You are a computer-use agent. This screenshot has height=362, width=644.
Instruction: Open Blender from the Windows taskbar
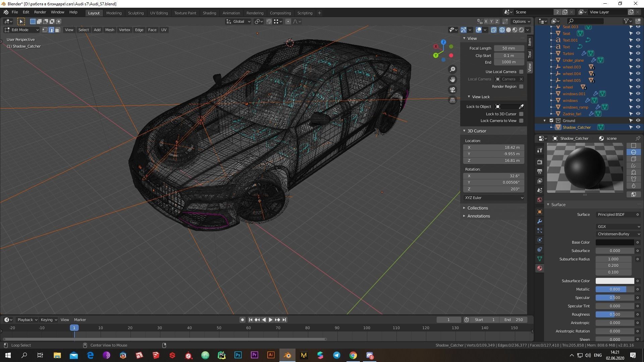pos(287,355)
